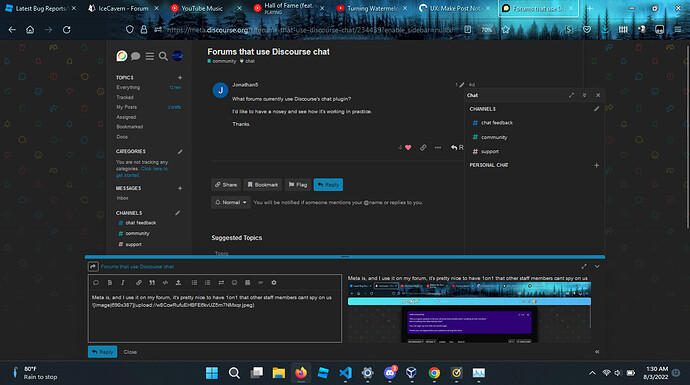Click the Discourse logo home icon
This screenshot has width=690, height=385.
pos(122,56)
